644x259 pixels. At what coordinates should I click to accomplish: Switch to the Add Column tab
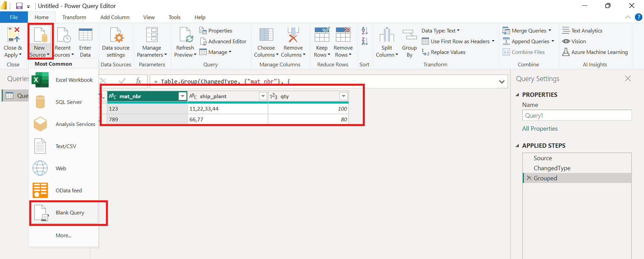point(115,17)
